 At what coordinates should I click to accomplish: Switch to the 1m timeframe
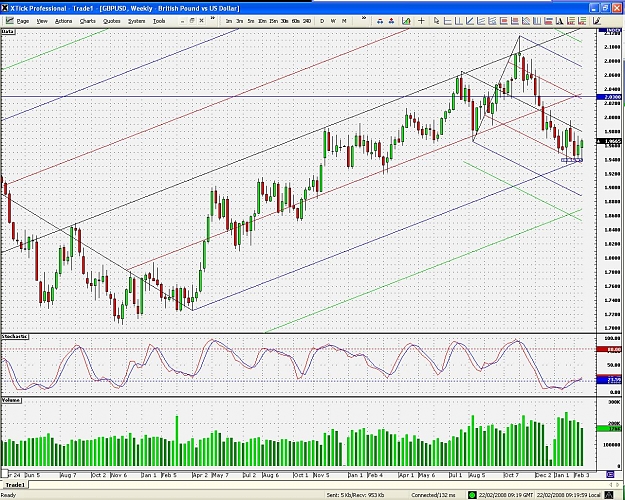coord(229,21)
